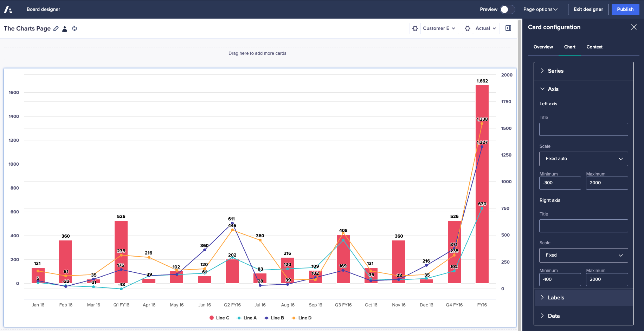Expand the Series section

[555, 71]
